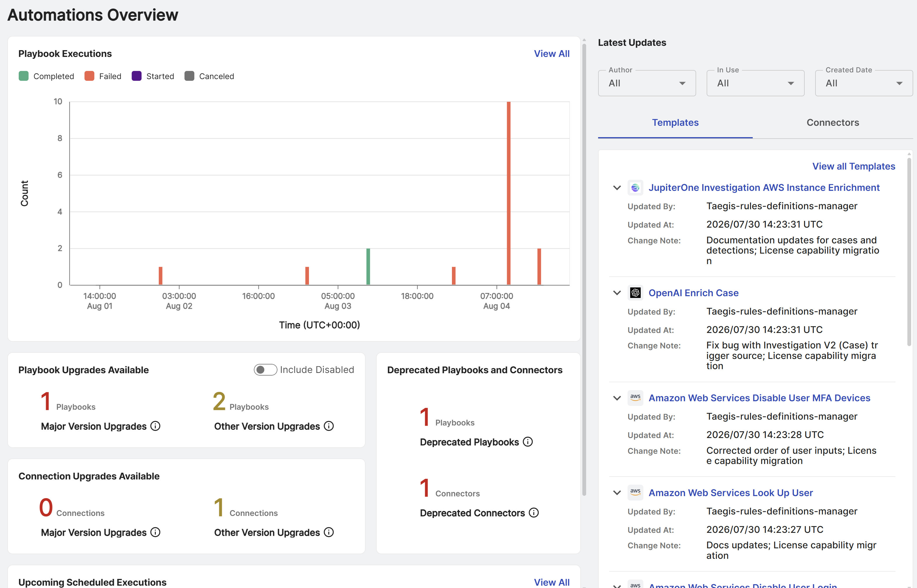The height and width of the screenshot is (588, 917).
Task: Show info for playbook Other Version Upgrades
Action: coord(329,426)
